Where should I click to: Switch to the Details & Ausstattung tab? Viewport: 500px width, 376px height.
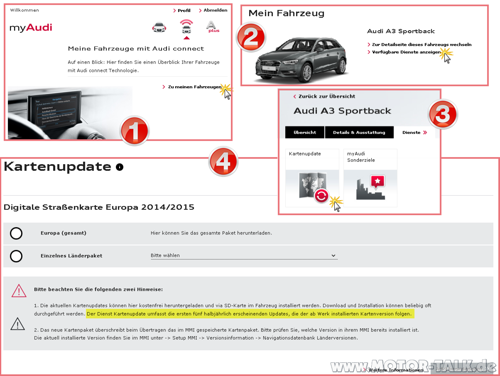coord(359,132)
